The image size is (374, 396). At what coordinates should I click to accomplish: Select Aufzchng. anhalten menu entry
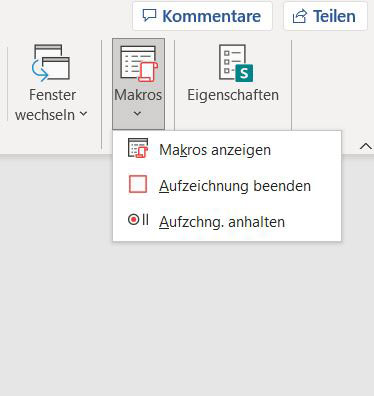pos(227,222)
